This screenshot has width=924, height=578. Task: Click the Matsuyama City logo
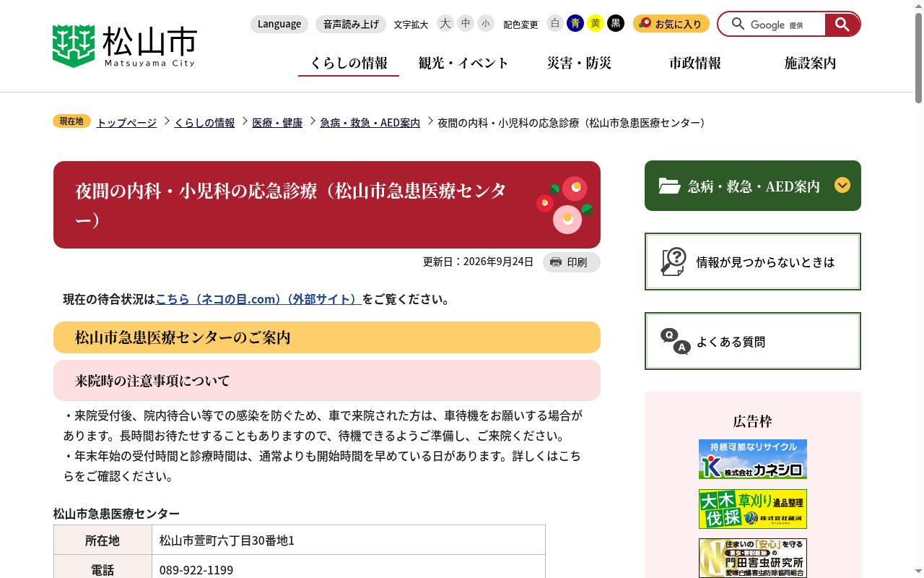tap(124, 46)
